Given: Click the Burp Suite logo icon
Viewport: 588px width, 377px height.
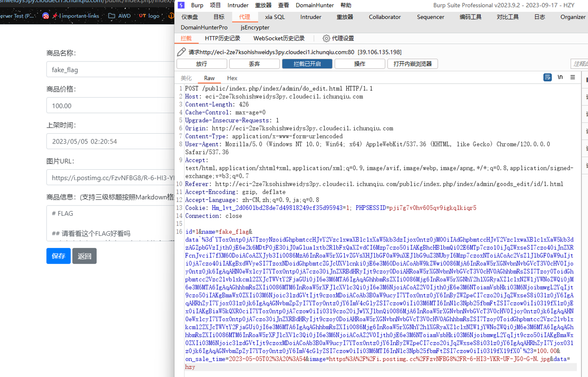Looking at the screenshot, I should (x=181, y=5).
